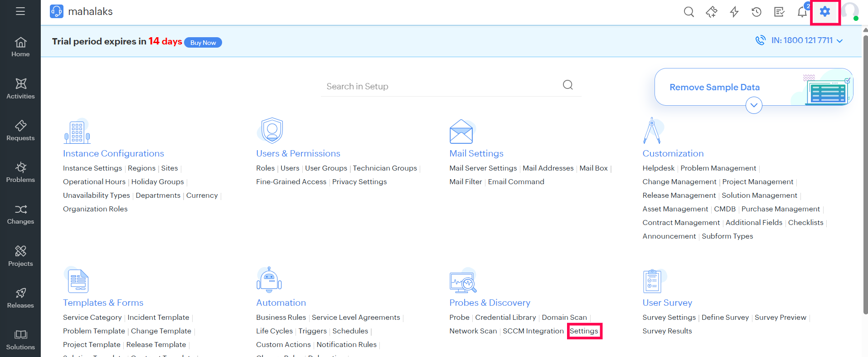
Task: Click the page vertical scrollbar
Action: point(865,172)
